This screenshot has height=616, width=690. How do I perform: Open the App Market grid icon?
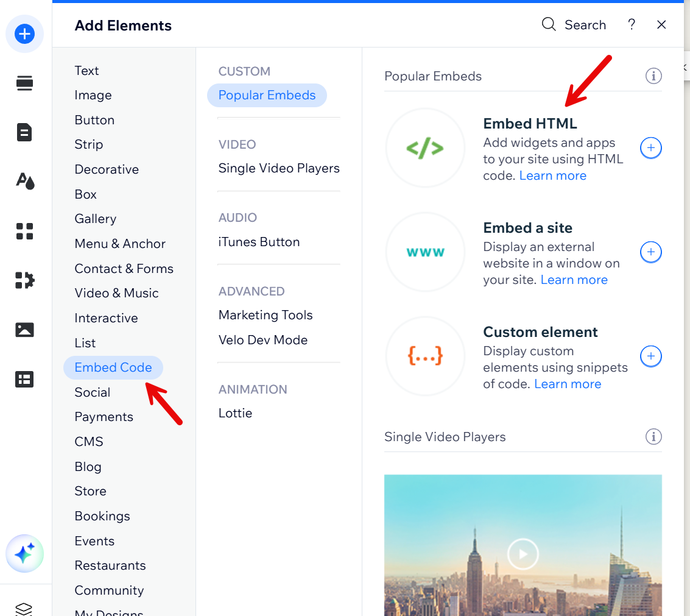click(x=24, y=232)
